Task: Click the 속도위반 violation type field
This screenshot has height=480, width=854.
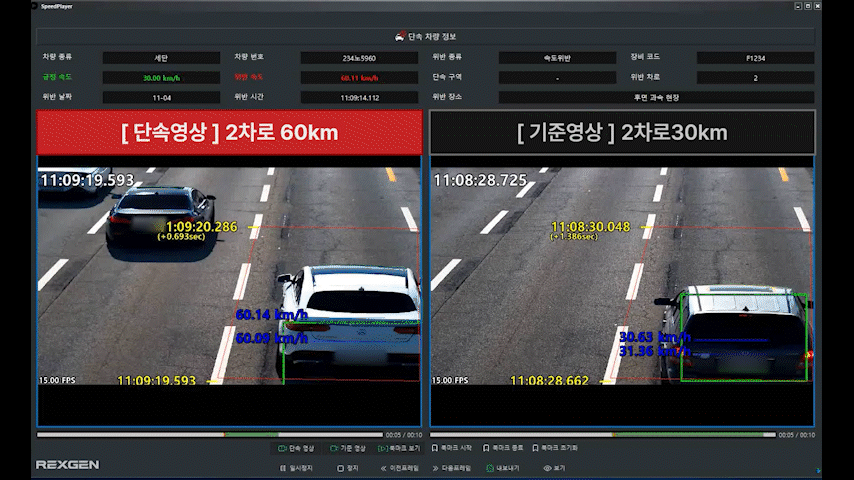Action: tap(557, 58)
